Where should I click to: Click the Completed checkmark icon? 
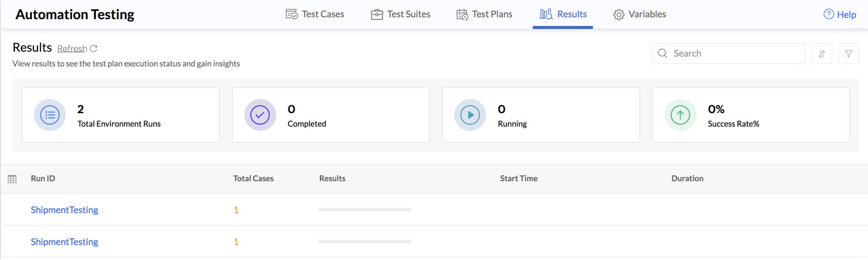click(260, 115)
